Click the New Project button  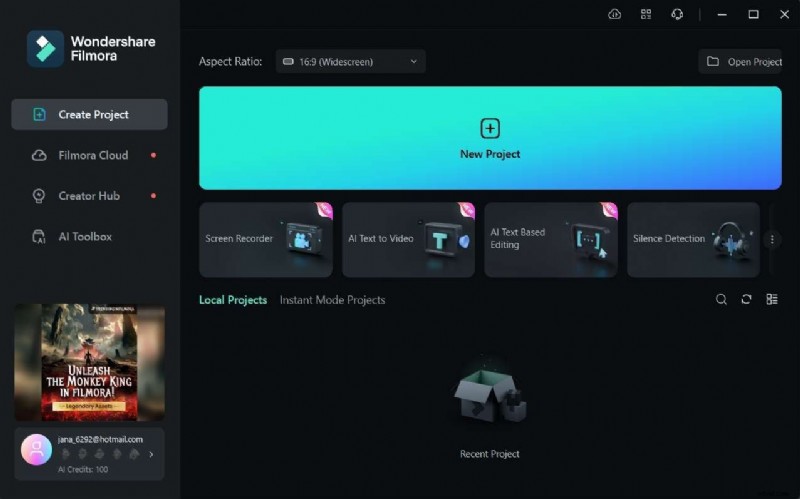tap(490, 138)
